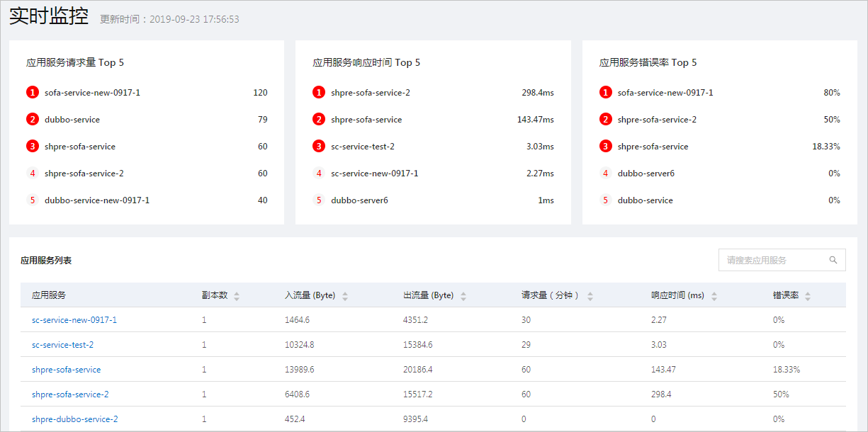868x432 pixels.
Task: Click replica count 1 for sc-service-new-0917-1
Action: click(x=204, y=320)
